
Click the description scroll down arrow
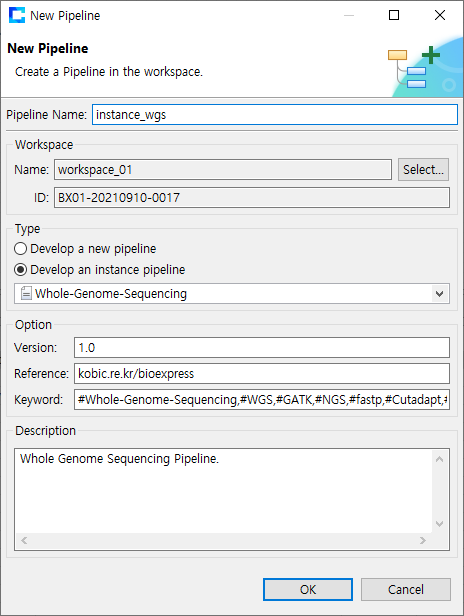tap(440, 524)
